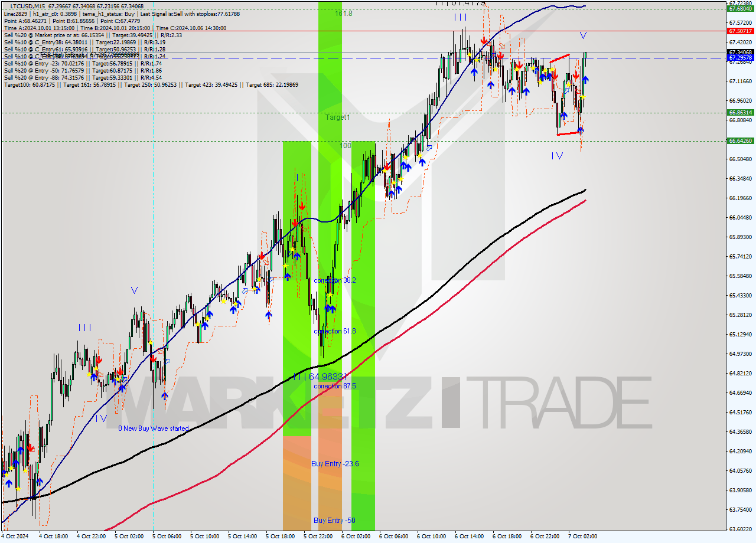Screen dimensions: 756x543
Task: Click 'Sell %20 @ Entry -88: 74.31576' line
Action: click(x=83, y=77)
